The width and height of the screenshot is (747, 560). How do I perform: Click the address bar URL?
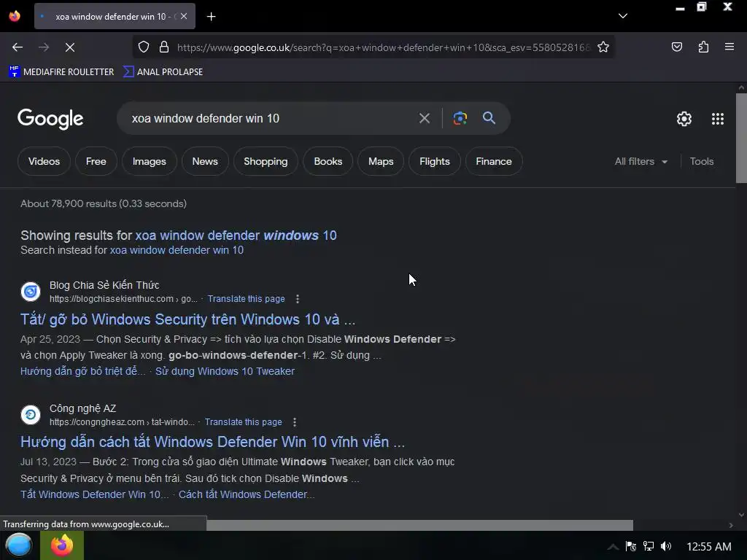[x=384, y=47]
